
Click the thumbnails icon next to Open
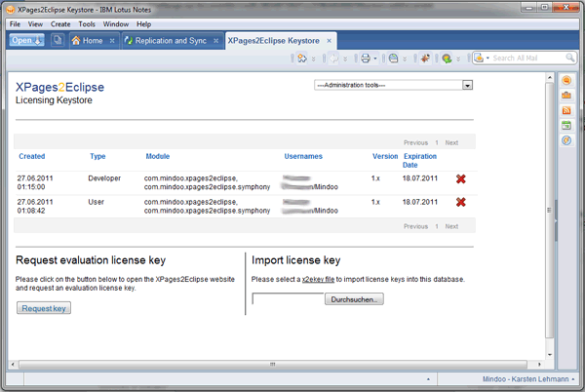58,41
